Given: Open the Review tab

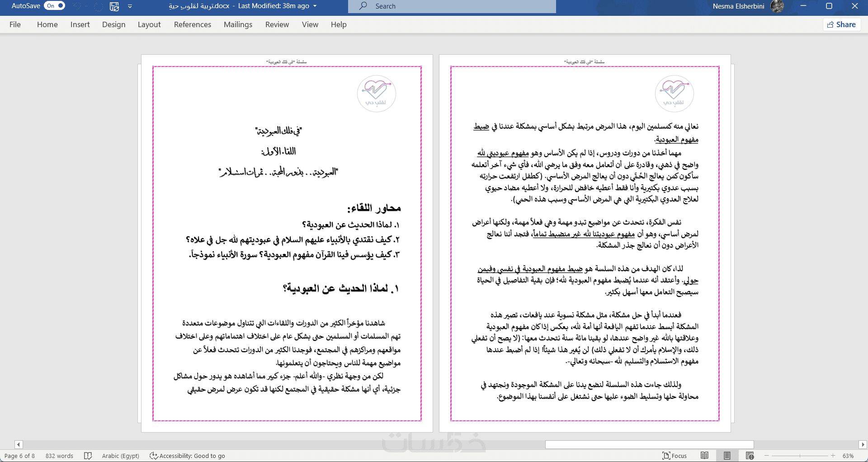Looking at the screenshot, I should pyautogui.click(x=277, y=24).
